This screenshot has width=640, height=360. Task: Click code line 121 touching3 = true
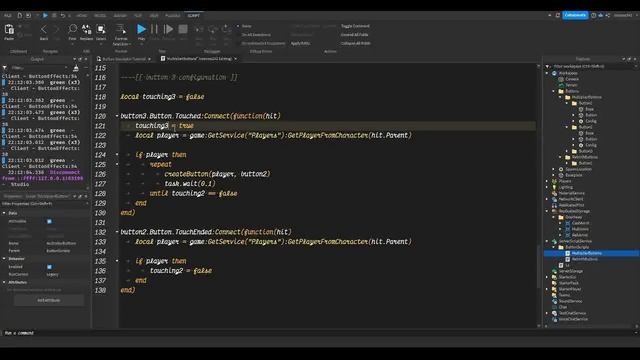[164, 126]
